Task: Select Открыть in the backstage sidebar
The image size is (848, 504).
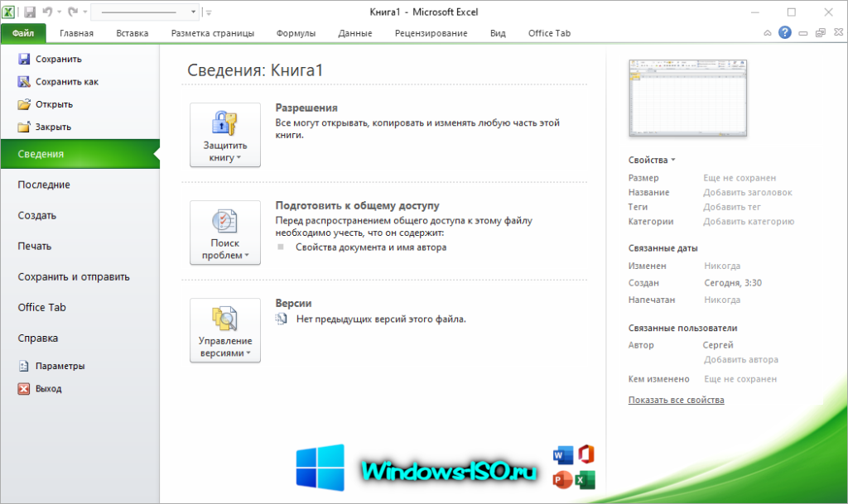Action: pos(46,104)
